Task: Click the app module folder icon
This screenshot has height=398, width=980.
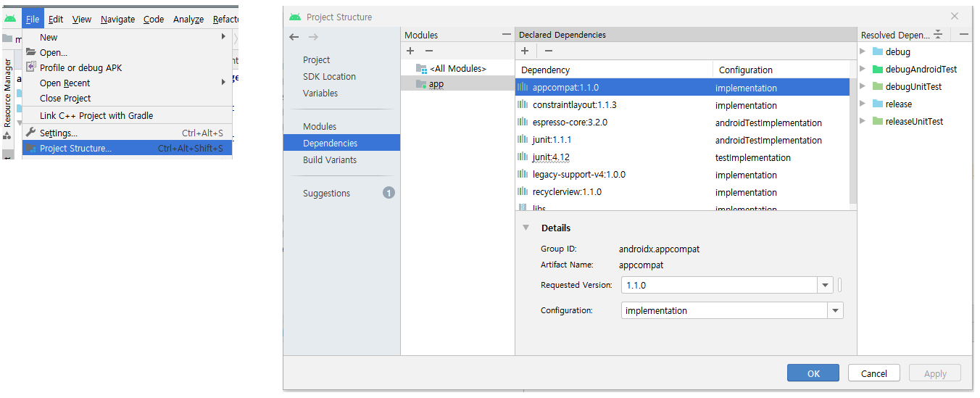Action: (x=421, y=84)
